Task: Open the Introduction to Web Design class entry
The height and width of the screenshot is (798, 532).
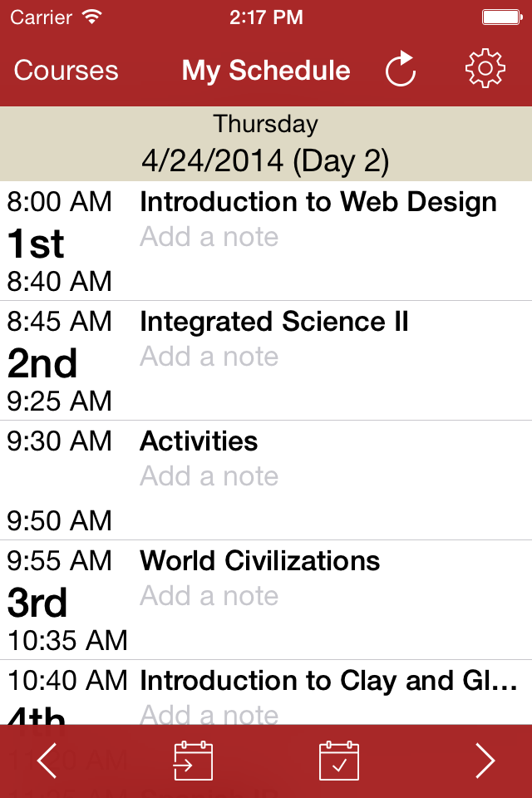Action: [x=318, y=202]
